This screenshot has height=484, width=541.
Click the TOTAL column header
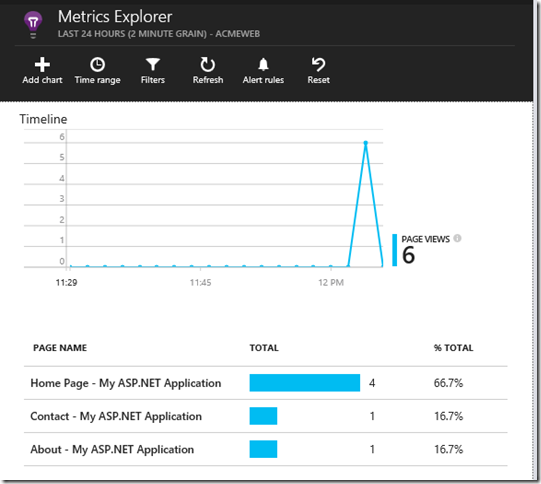[x=264, y=348]
